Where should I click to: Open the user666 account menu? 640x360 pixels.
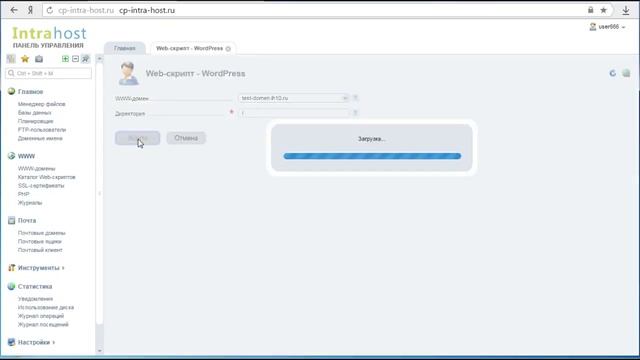coord(607,27)
